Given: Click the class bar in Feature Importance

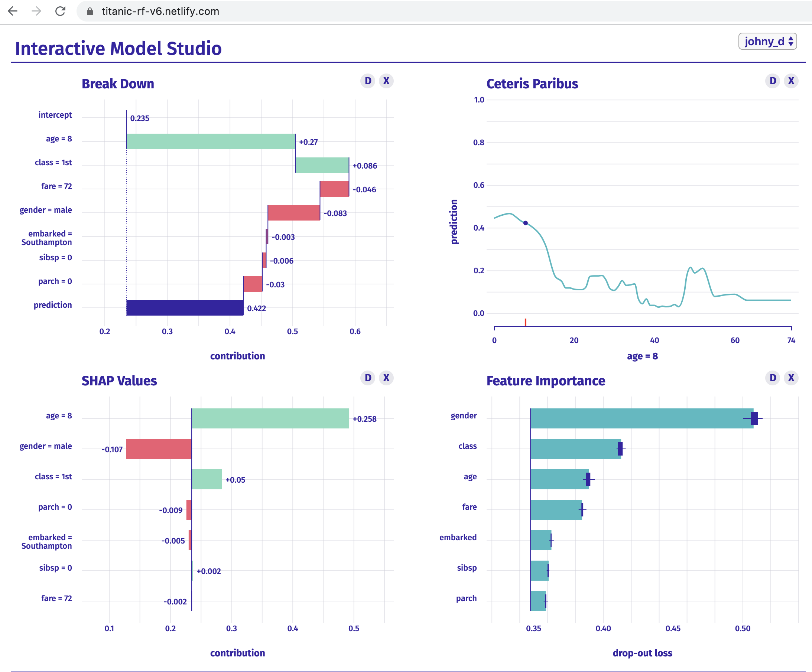Looking at the screenshot, I should 575,448.
